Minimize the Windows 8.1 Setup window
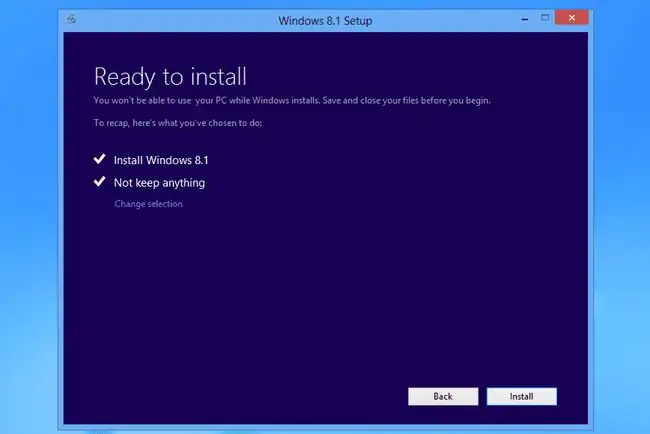The image size is (650, 434). 525,19
